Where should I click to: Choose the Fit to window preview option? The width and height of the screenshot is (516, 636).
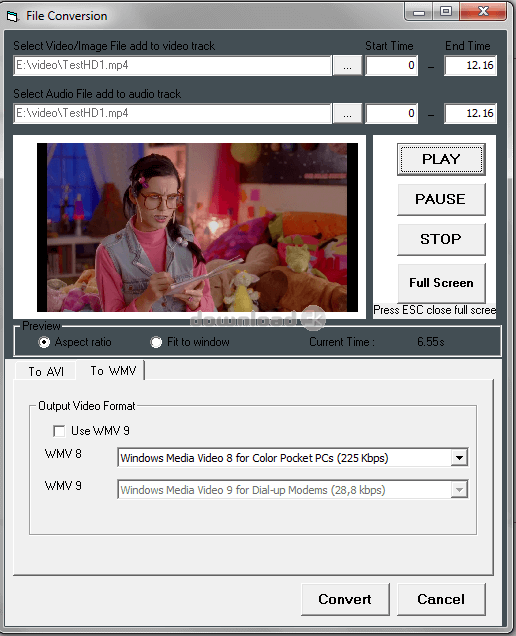(x=156, y=342)
